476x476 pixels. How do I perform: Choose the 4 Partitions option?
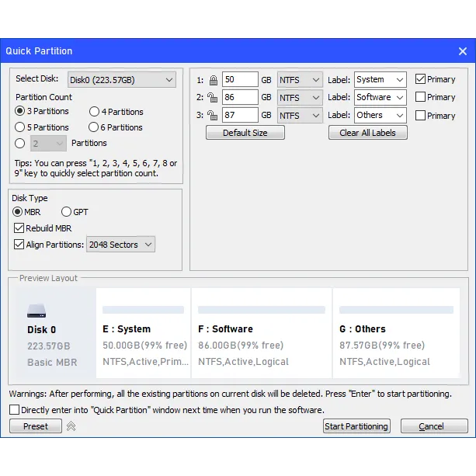click(x=94, y=112)
